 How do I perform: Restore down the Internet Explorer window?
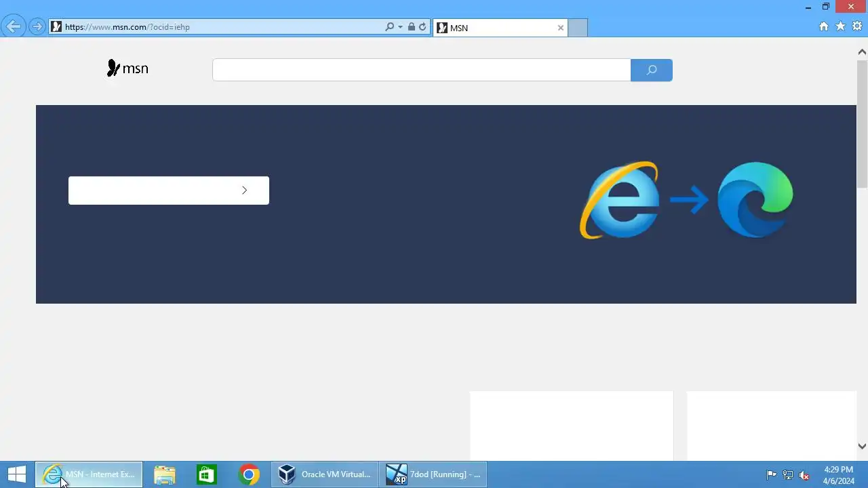[826, 7]
